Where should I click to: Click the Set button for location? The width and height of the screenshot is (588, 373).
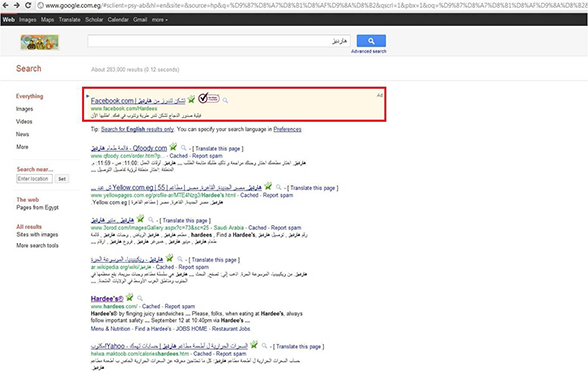pos(62,179)
